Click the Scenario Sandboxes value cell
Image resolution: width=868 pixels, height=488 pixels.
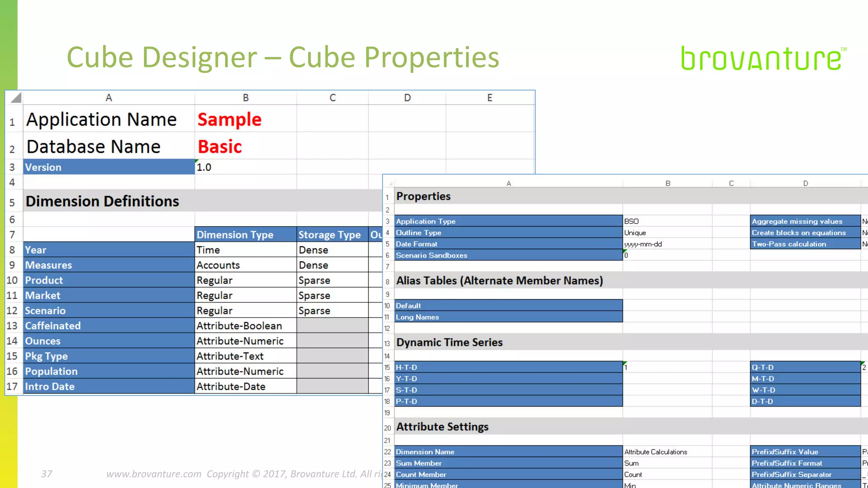[667, 255]
